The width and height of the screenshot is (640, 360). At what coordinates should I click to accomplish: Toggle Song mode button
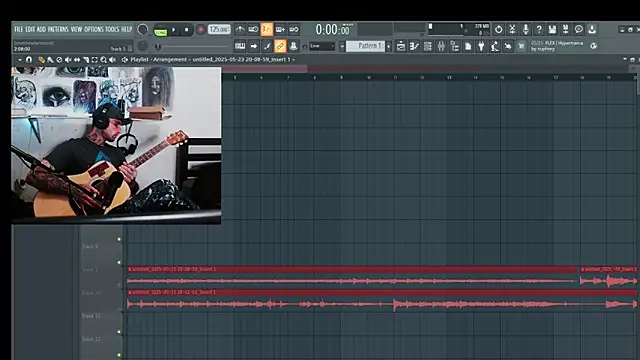(x=160, y=32)
